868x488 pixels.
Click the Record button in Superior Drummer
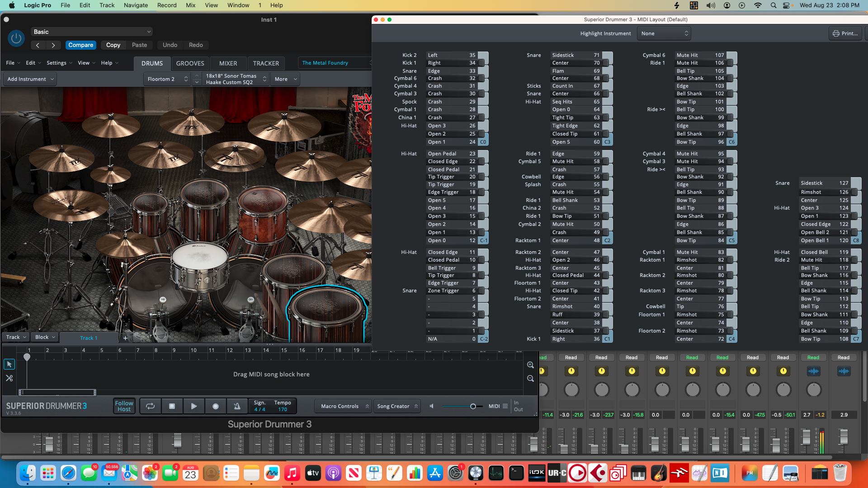click(215, 406)
